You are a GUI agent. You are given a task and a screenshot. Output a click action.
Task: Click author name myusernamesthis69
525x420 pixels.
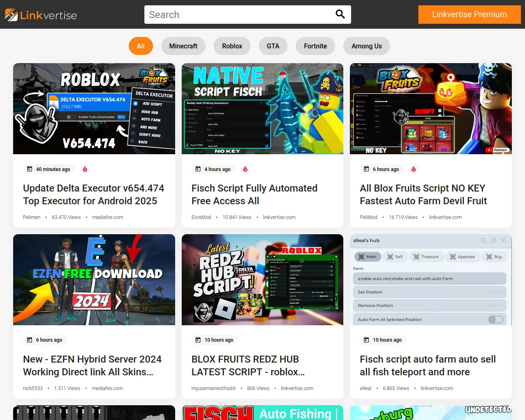click(x=213, y=388)
